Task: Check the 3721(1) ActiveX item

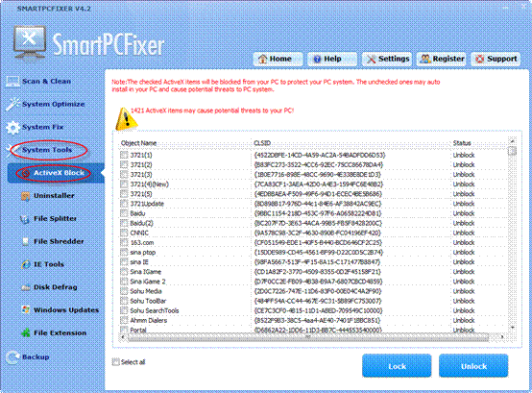Action: 124,155
